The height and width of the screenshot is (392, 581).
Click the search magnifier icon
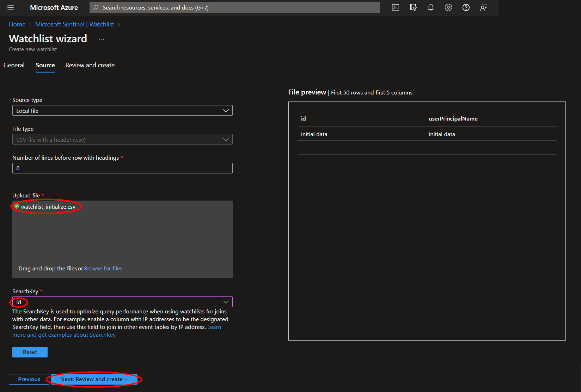coord(96,7)
